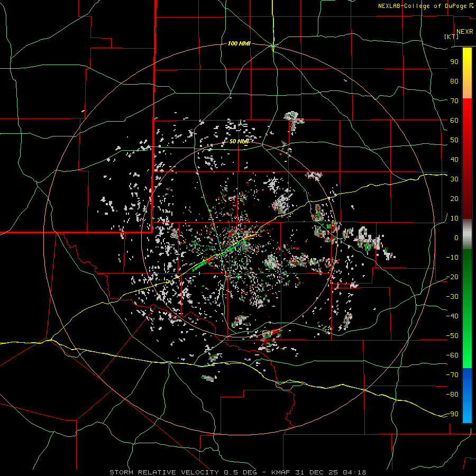This screenshot has height=476, width=476.
Task: Click the blue bottom segment of the color bar
Action: (467, 396)
